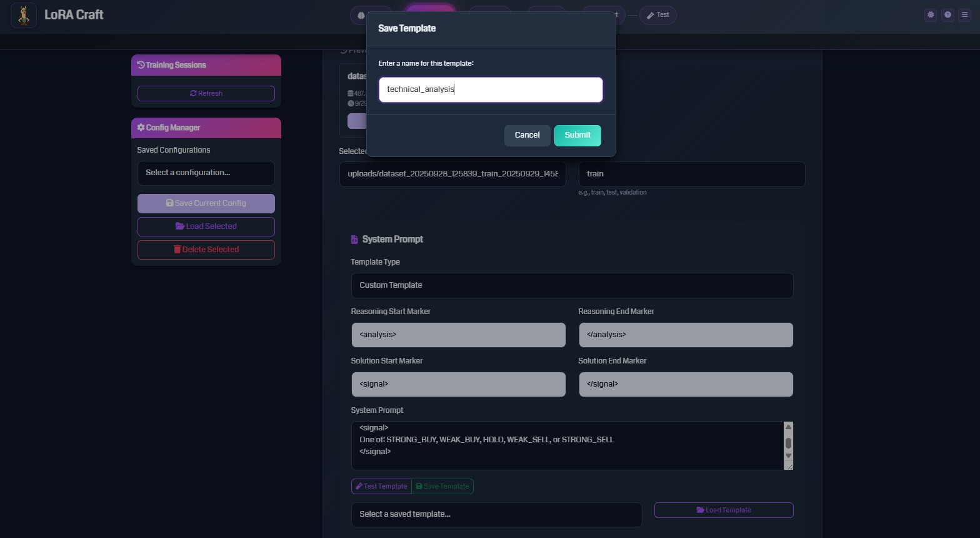Click the Test Template button
This screenshot has height=538, width=980.
[x=381, y=486]
